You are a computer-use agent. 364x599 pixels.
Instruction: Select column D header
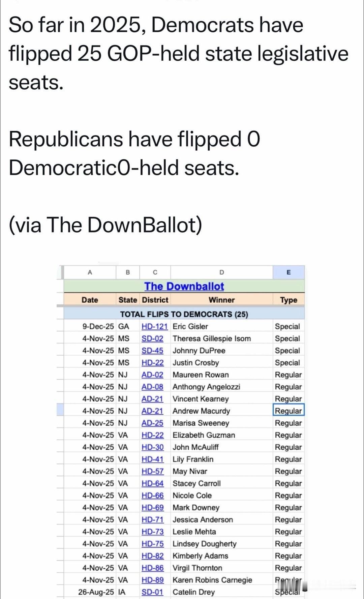click(221, 272)
